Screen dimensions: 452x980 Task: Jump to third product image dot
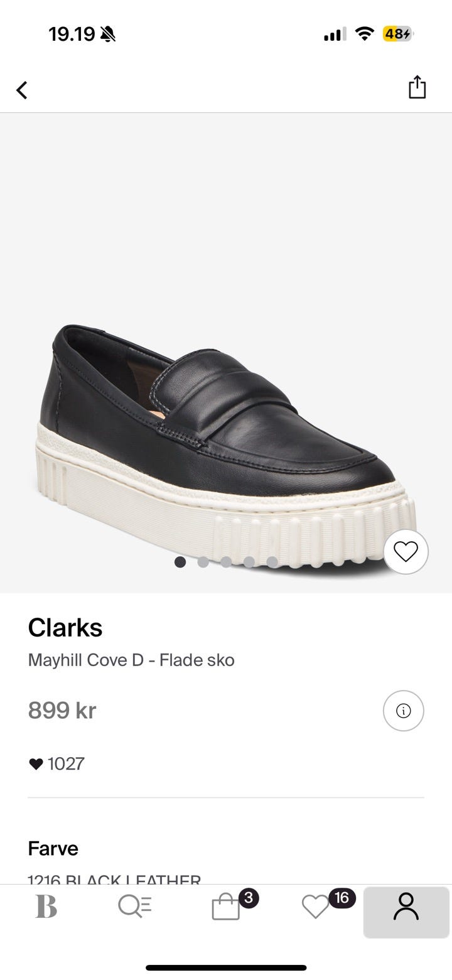[226, 562]
